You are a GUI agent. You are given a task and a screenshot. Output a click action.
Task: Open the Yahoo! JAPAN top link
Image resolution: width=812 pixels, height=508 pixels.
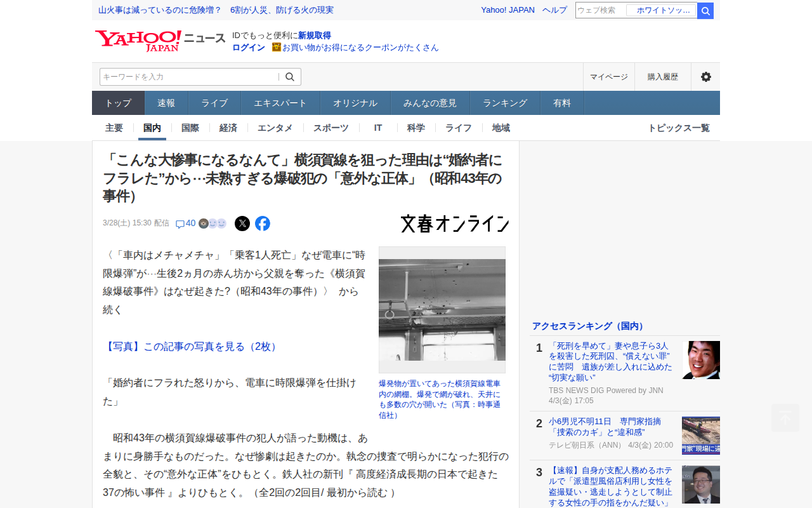507,10
